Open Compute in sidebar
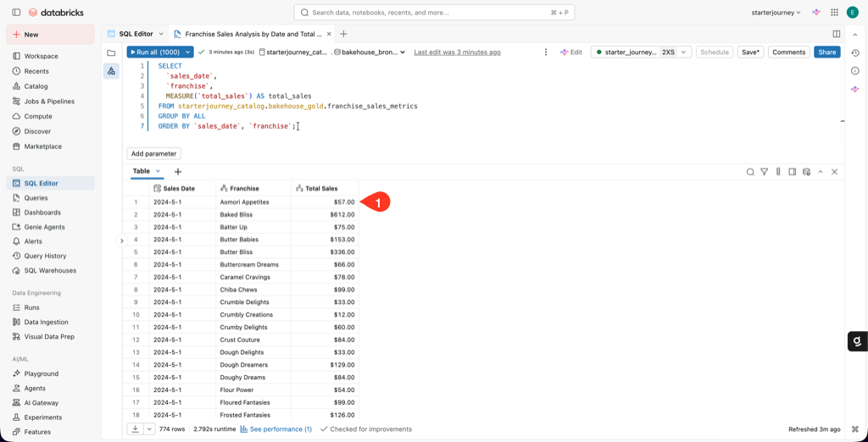Image resolution: width=868 pixels, height=442 pixels. point(50,116)
